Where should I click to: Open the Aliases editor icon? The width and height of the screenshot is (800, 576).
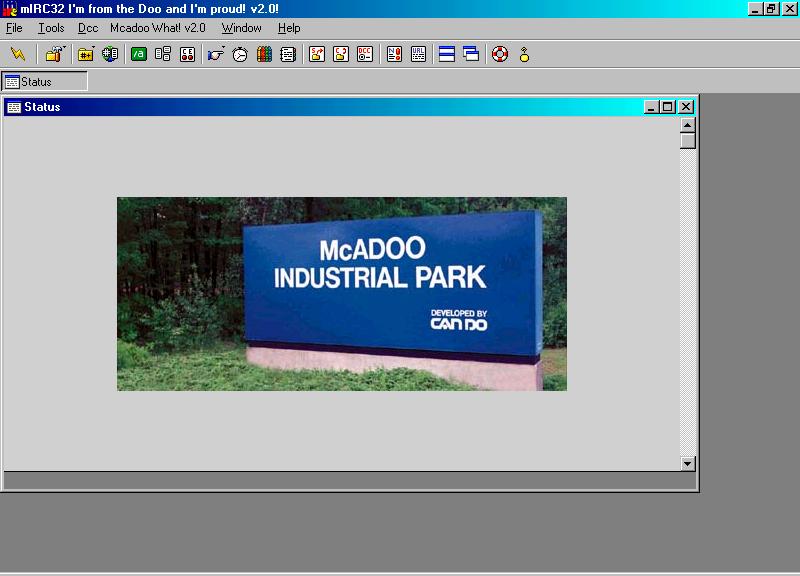point(139,54)
